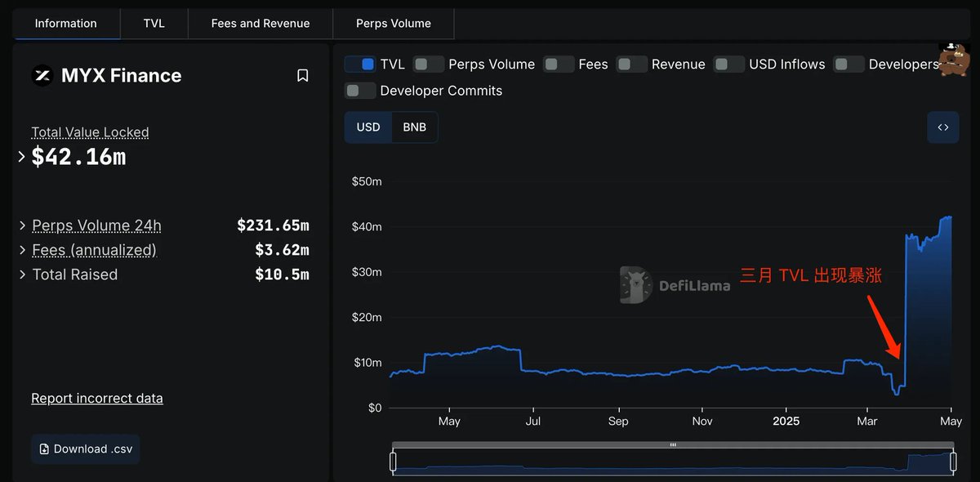Open the Information tab

tap(66, 23)
